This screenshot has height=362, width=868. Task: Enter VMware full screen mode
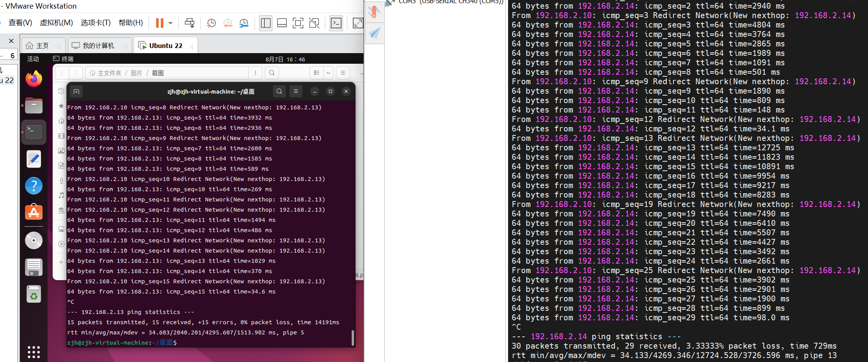tap(298, 23)
